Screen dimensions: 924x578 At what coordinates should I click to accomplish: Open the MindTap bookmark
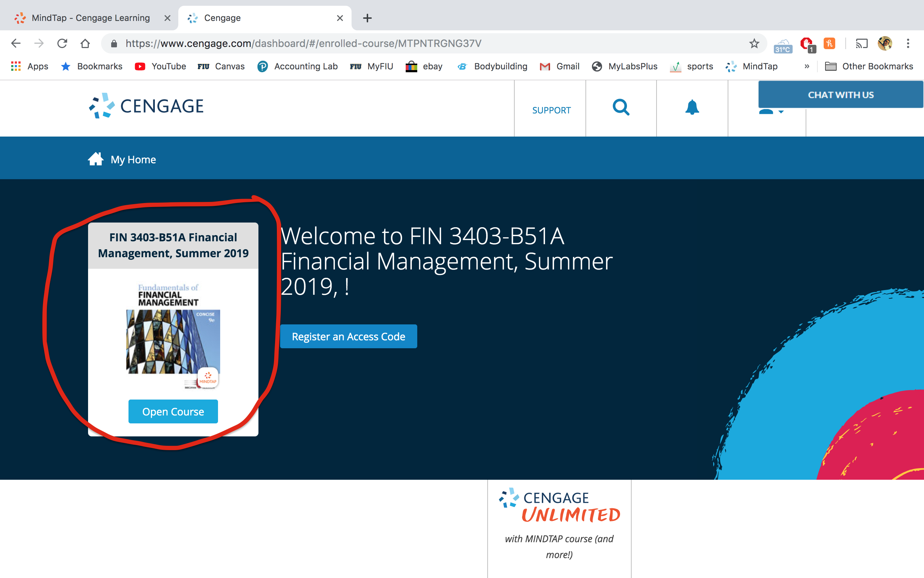coord(751,66)
